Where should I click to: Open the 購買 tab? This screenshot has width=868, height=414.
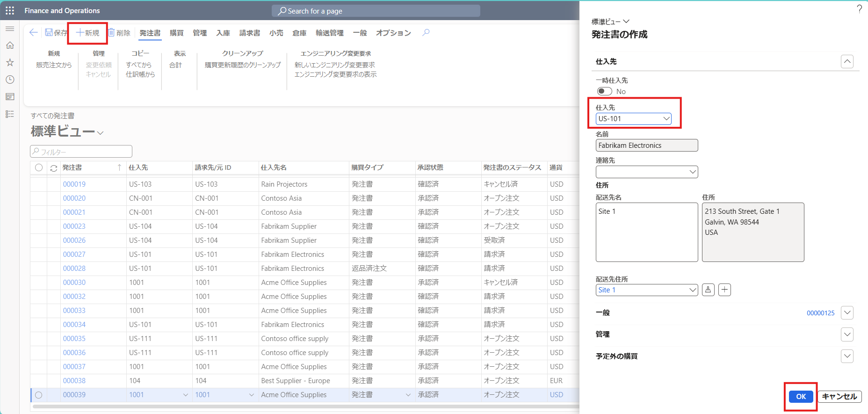point(176,33)
